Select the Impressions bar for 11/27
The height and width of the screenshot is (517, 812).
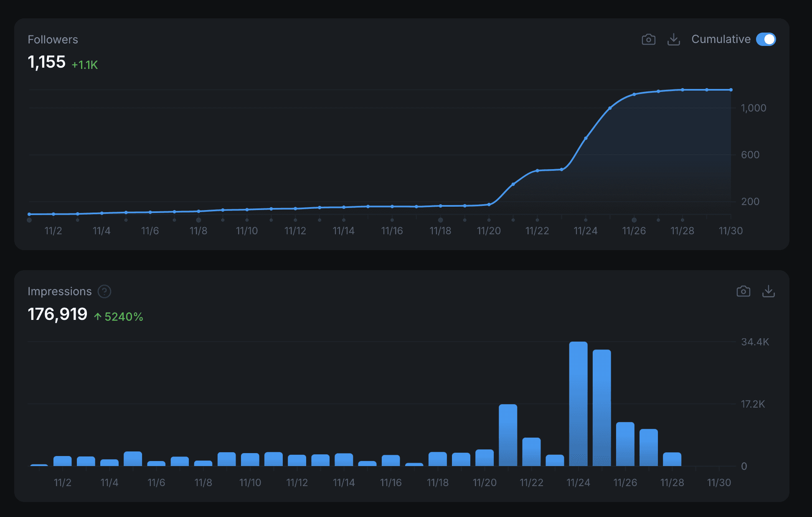click(649, 448)
